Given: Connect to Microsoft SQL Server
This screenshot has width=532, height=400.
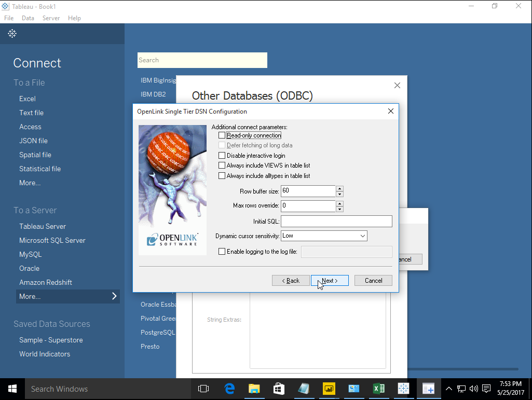Looking at the screenshot, I should (52, 240).
